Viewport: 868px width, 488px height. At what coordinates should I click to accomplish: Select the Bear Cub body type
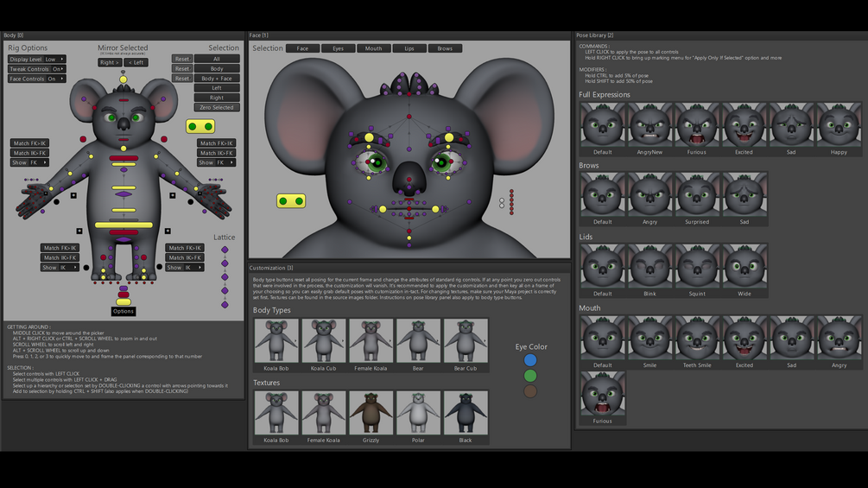tap(466, 340)
